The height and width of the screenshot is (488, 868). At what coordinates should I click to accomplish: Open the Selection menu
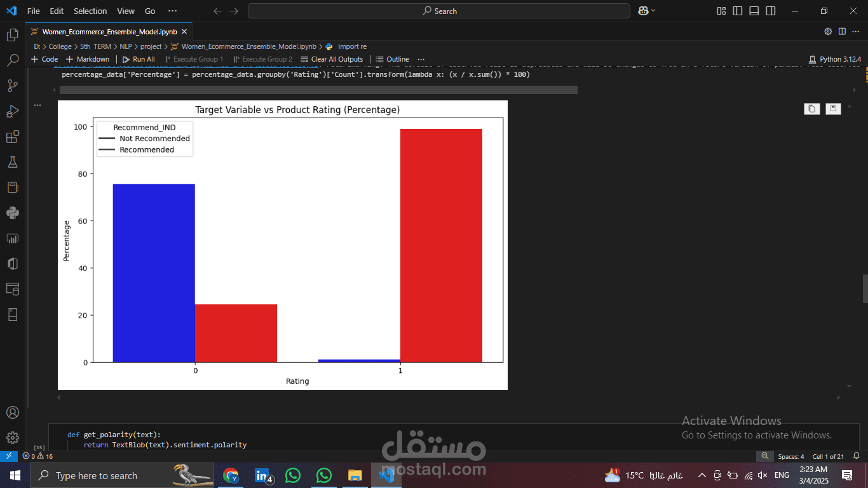click(90, 11)
